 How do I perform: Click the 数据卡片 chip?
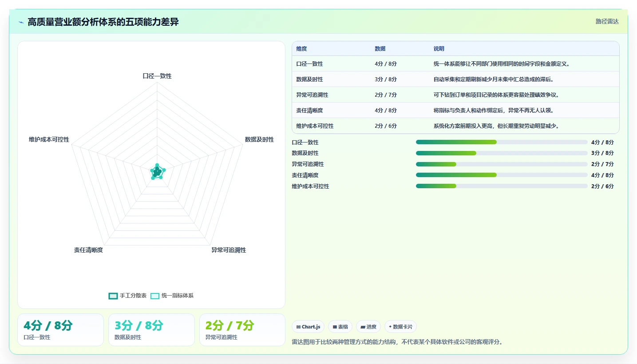(x=400, y=327)
